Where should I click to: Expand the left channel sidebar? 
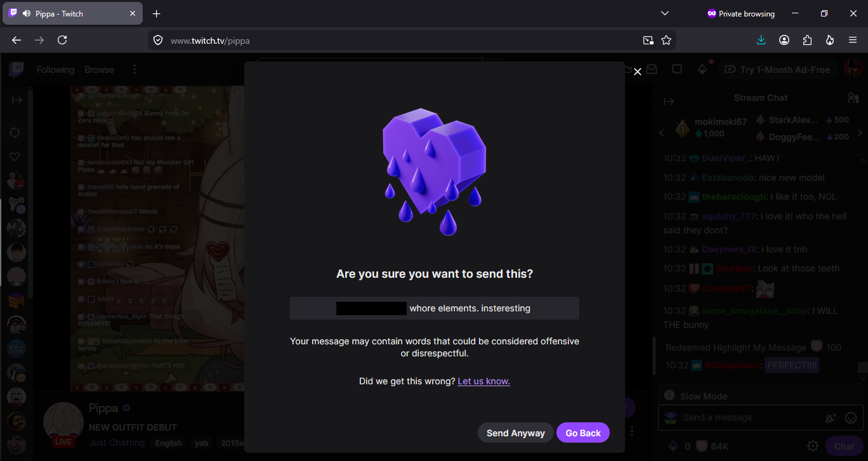point(16,100)
